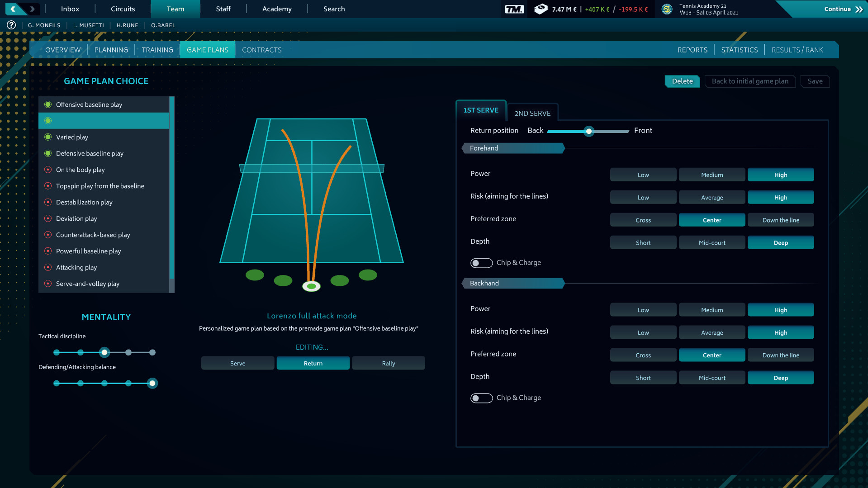The height and width of the screenshot is (488, 868).
Task: Open the Circuits menu
Action: tap(122, 9)
